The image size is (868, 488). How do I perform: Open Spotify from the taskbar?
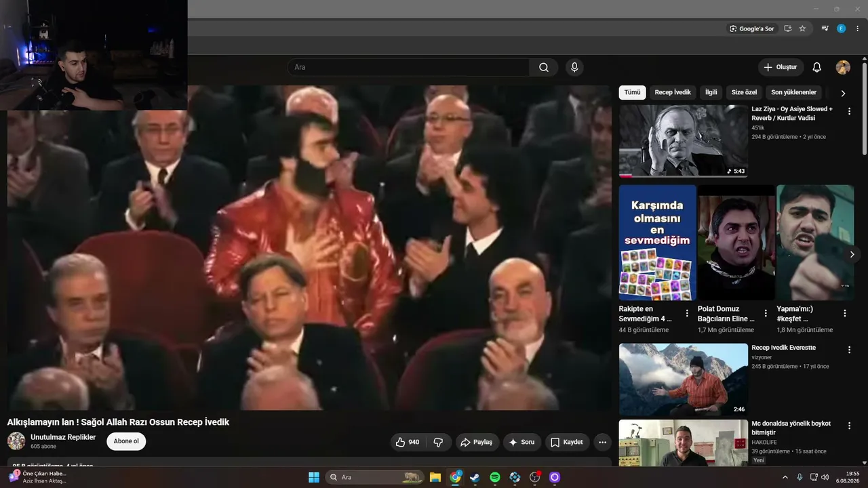click(495, 477)
